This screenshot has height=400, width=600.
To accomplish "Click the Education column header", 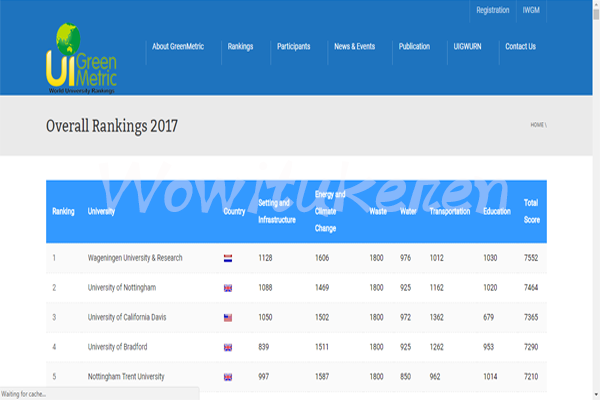I will [x=497, y=211].
